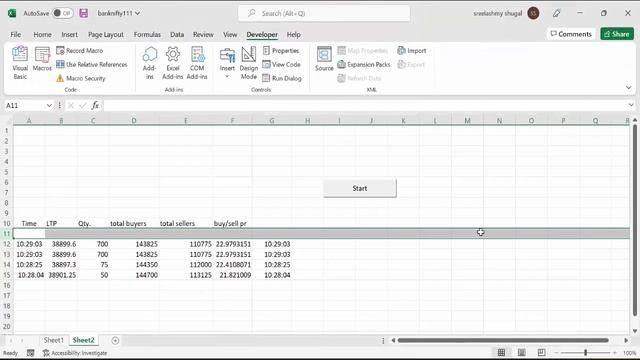Click Import XML data
Screen dimensions: 640x360
(411, 51)
